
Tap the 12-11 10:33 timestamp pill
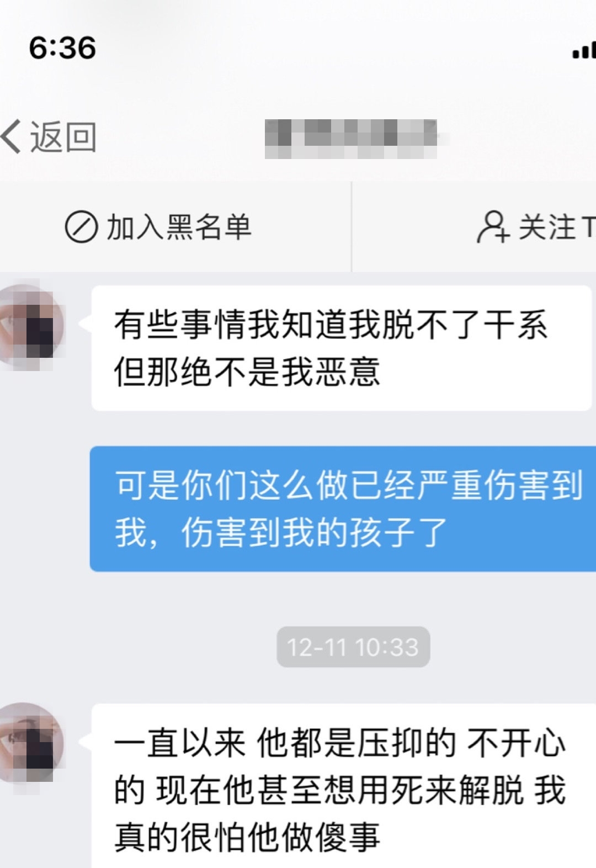353,647
